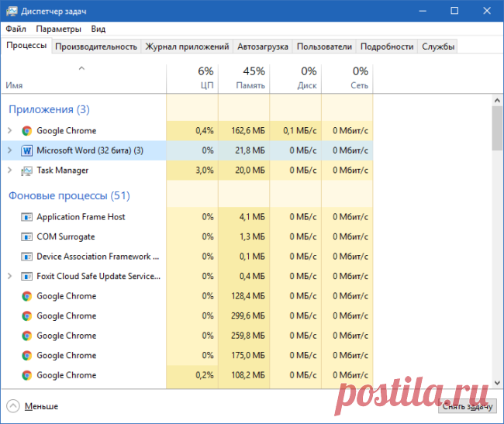Switch to the Производительность tab
This screenshot has width=504, height=424.
pos(96,47)
